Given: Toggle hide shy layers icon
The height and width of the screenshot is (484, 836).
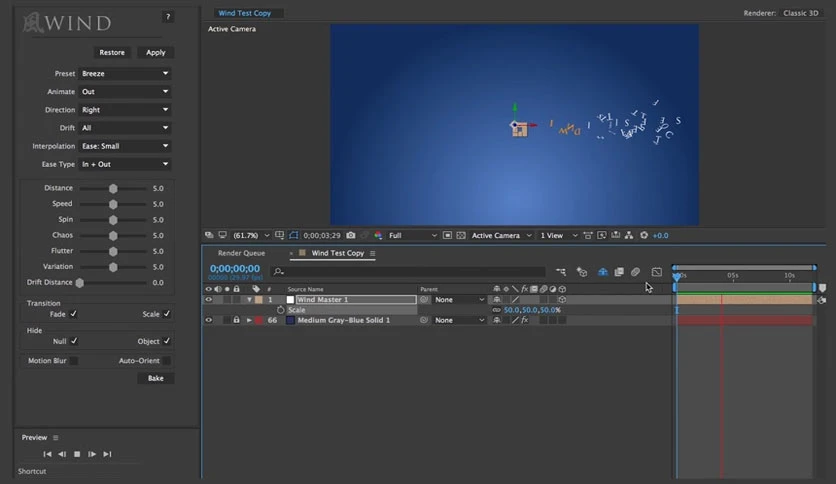Looking at the screenshot, I should (x=602, y=272).
